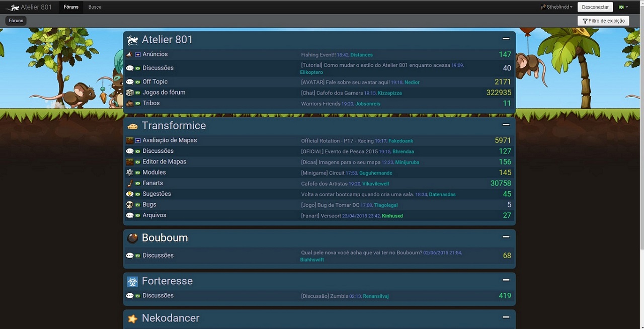The width and height of the screenshot is (644, 329).
Task: Click the speech bubble icon for Forteresse Discussões
Action: pyautogui.click(x=129, y=296)
